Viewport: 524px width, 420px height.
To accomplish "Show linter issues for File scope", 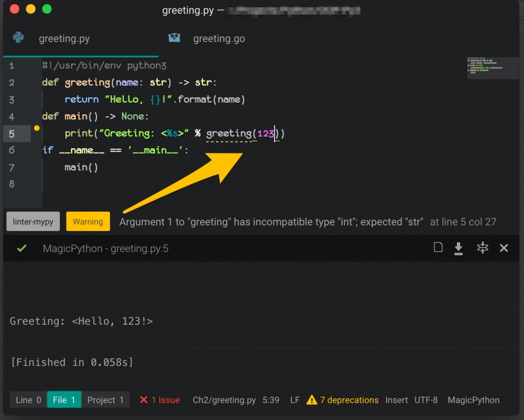I will click(x=64, y=400).
